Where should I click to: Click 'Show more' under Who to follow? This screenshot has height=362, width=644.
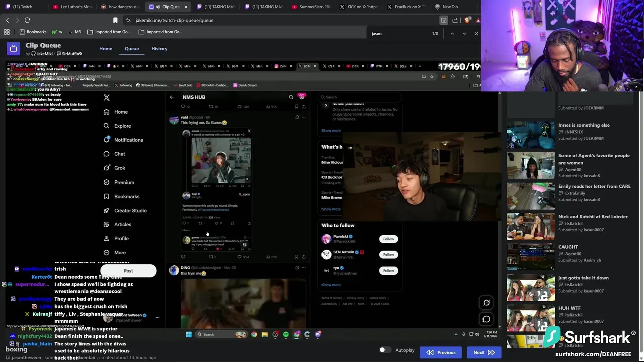(331, 285)
